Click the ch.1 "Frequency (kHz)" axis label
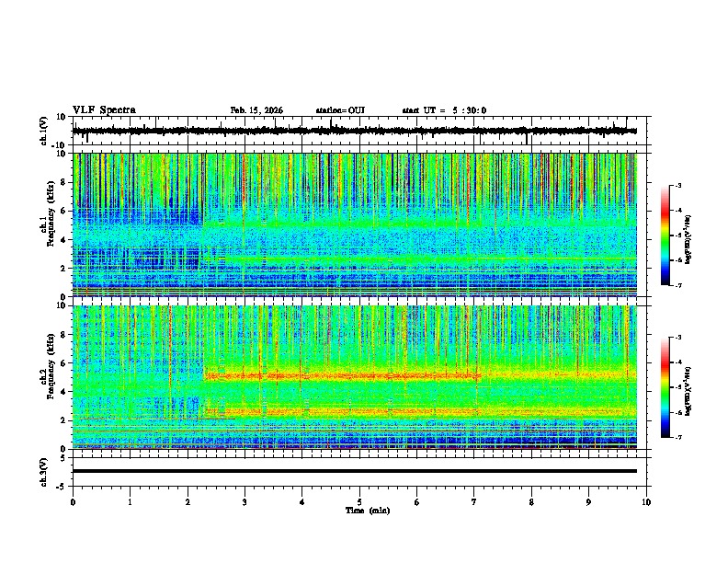 coord(51,213)
